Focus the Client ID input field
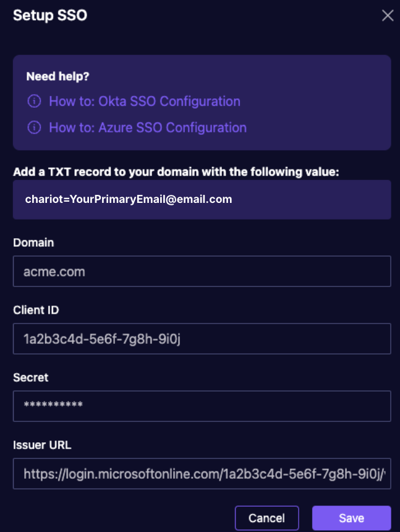Screen dimensions: 400x532 coord(202,338)
